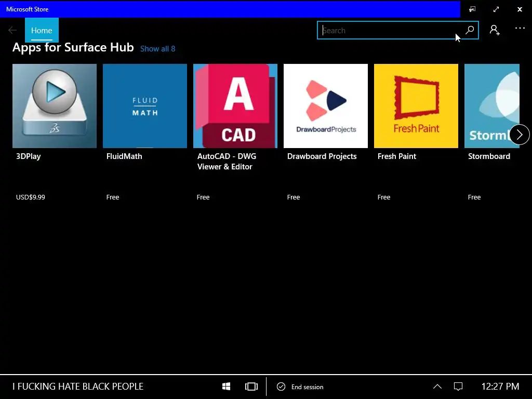Open the three-dot more menu
This screenshot has width=532, height=399.
[520, 29]
